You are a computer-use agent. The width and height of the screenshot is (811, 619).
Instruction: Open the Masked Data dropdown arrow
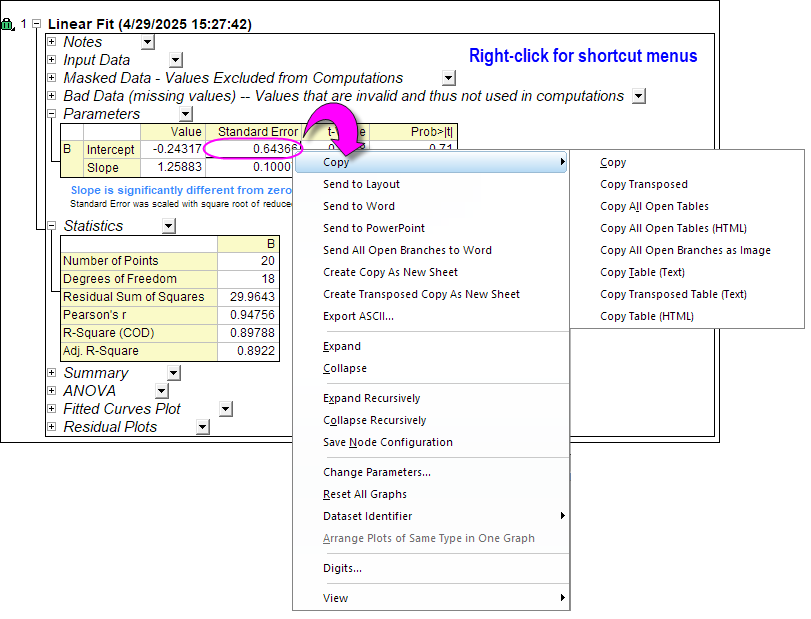447,78
